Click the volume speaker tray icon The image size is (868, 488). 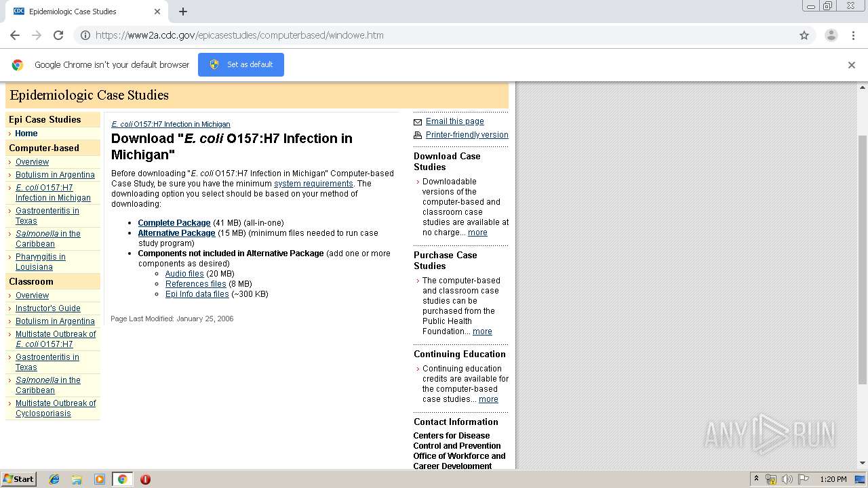coord(787,479)
